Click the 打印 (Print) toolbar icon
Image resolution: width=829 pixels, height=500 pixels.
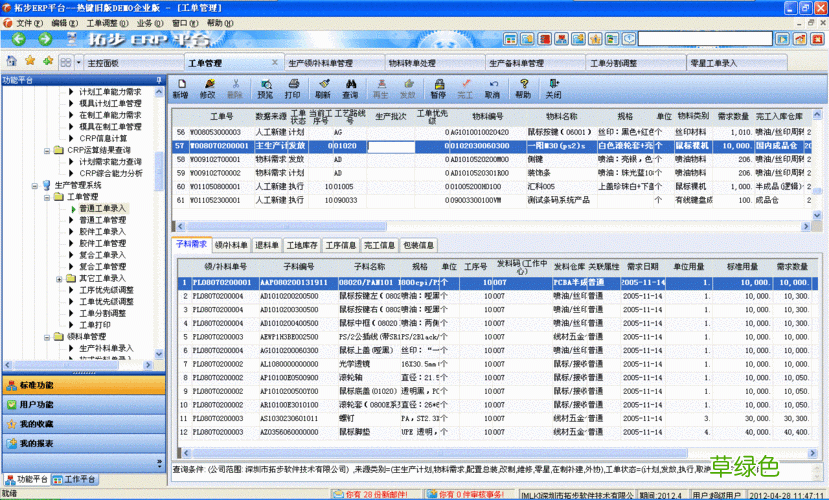click(x=292, y=88)
